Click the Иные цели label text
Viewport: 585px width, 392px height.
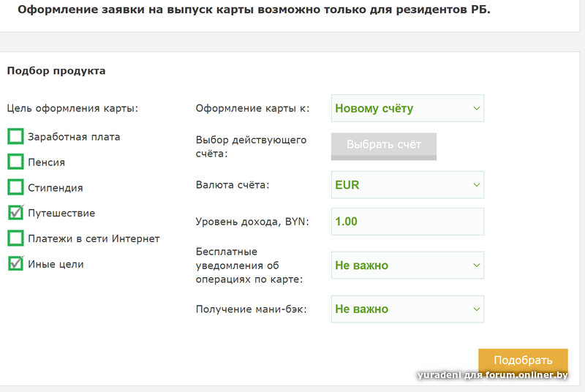coord(56,264)
